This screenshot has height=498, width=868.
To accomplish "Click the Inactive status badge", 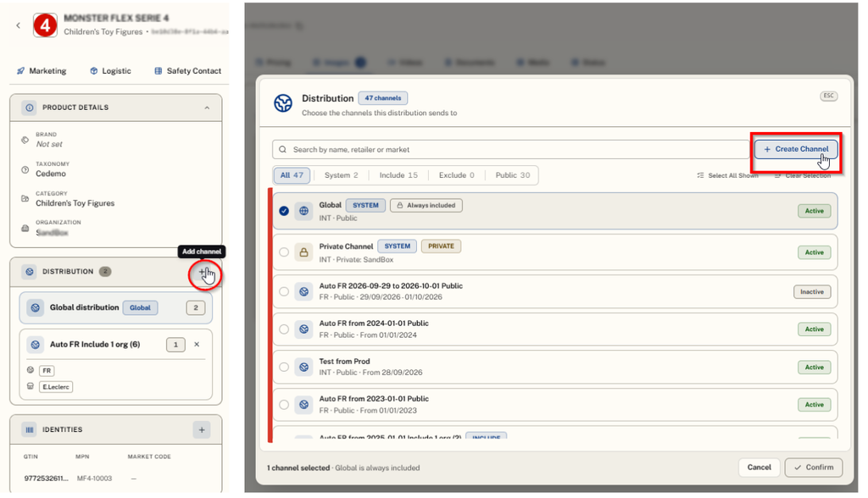I will coord(812,291).
